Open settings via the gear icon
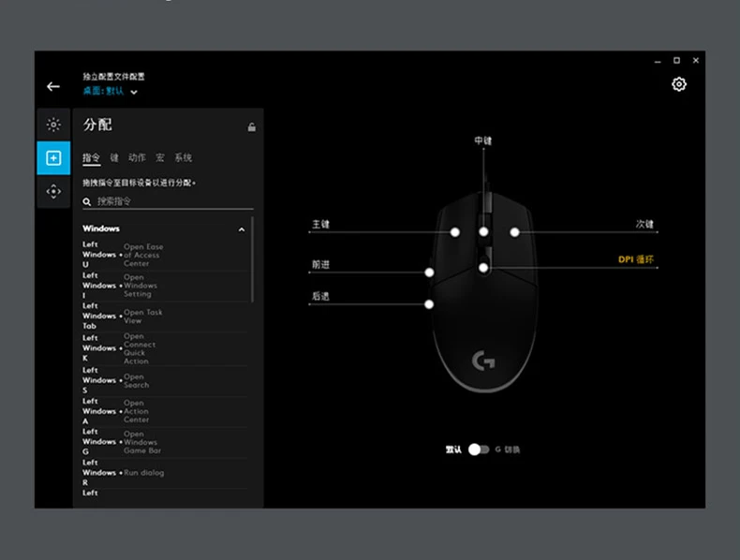This screenshot has width=740, height=560. coord(679,84)
